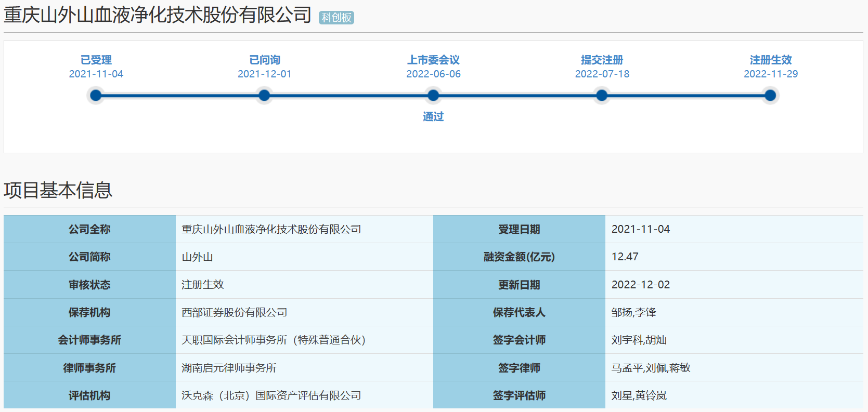
Task: Click the 审核状态 header cell
Action: [89, 285]
